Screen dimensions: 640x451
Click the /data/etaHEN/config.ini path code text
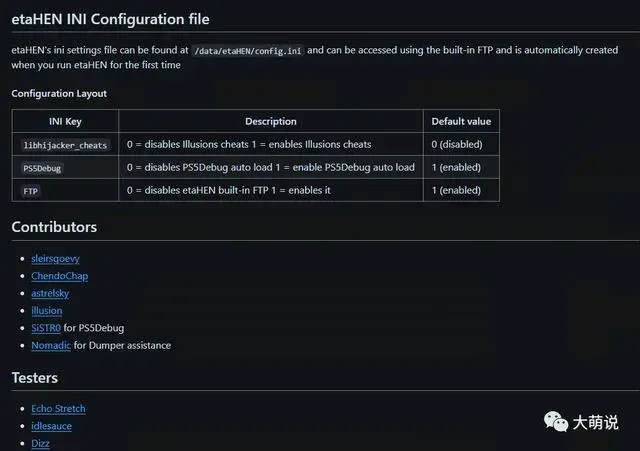[x=246, y=50]
